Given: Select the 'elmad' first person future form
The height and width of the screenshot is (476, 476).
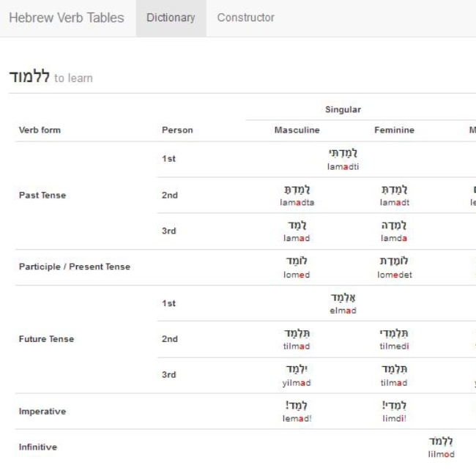Looking at the screenshot, I should click(x=343, y=303).
